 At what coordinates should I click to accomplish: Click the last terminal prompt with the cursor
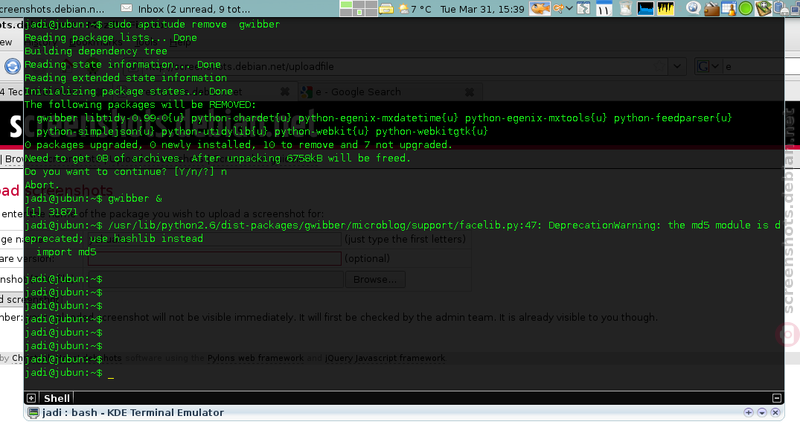point(69,373)
